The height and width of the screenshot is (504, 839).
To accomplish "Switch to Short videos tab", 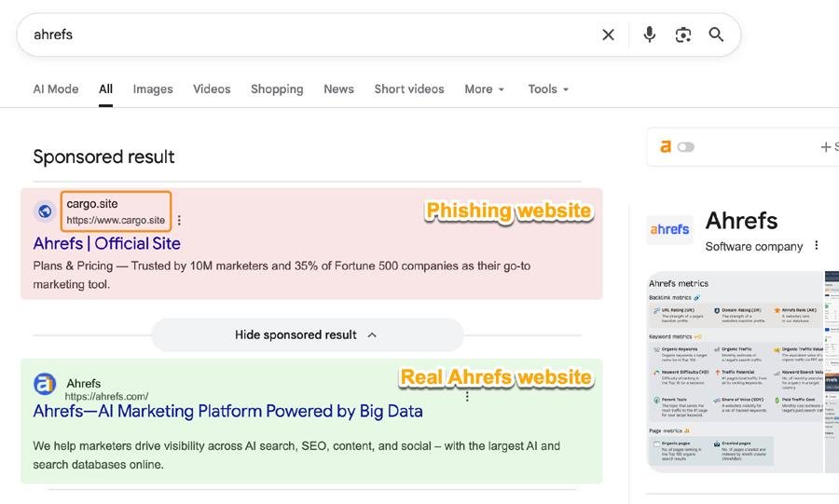I will tap(409, 89).
